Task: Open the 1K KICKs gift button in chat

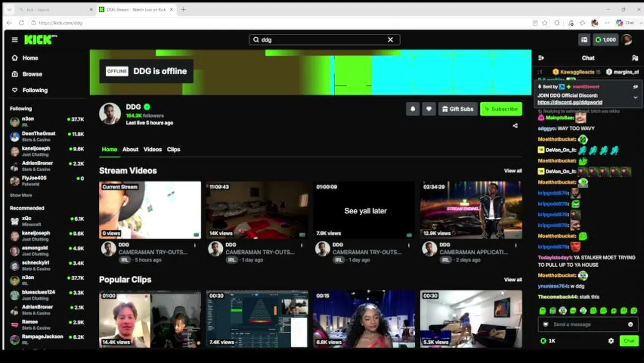Action: [547, 341]
